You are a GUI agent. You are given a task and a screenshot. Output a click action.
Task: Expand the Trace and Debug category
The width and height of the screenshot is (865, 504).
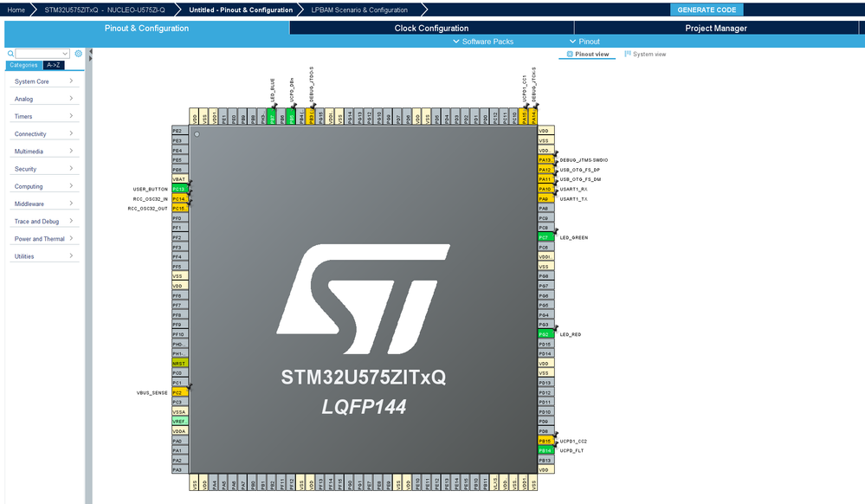click(43, 222)
